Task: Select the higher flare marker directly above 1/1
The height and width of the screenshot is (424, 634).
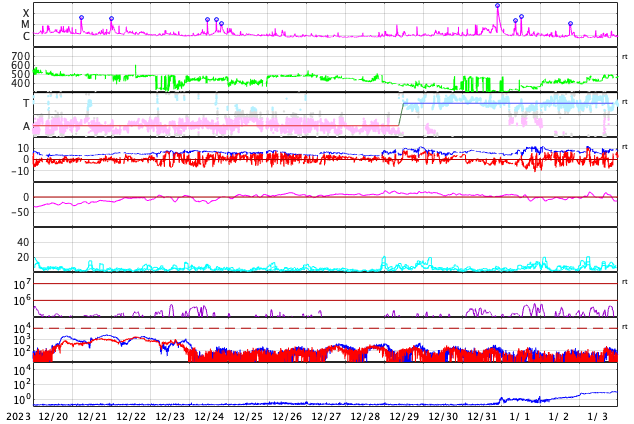Action: pyautogui.click(x=521, y=17)
